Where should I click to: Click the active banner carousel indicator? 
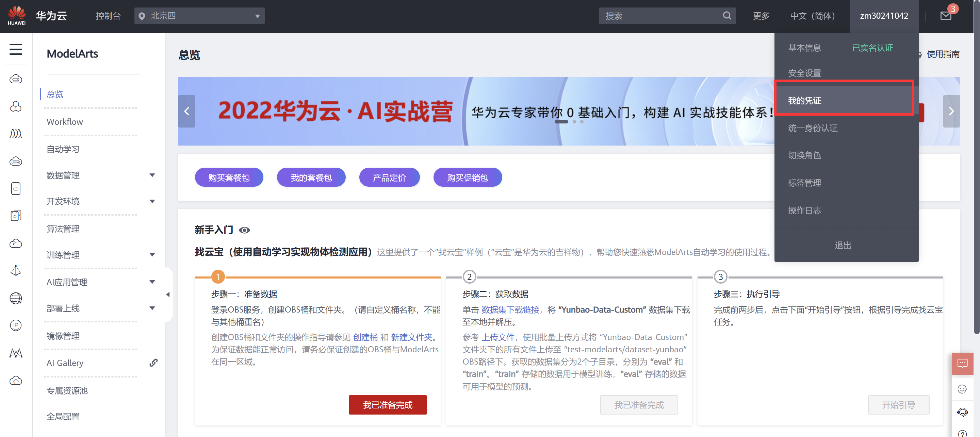click(561, 122)
